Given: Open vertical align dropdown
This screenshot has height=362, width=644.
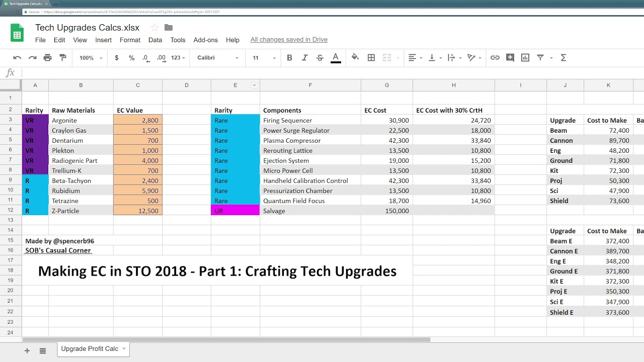Looking at the screenshot, I should coord(434,58).
